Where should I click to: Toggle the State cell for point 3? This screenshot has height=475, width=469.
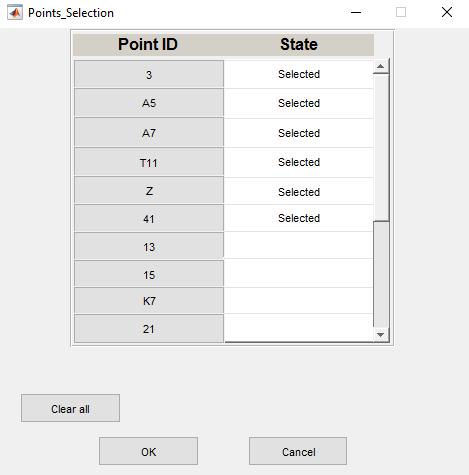pyautogui.click(x=299, y=74)
